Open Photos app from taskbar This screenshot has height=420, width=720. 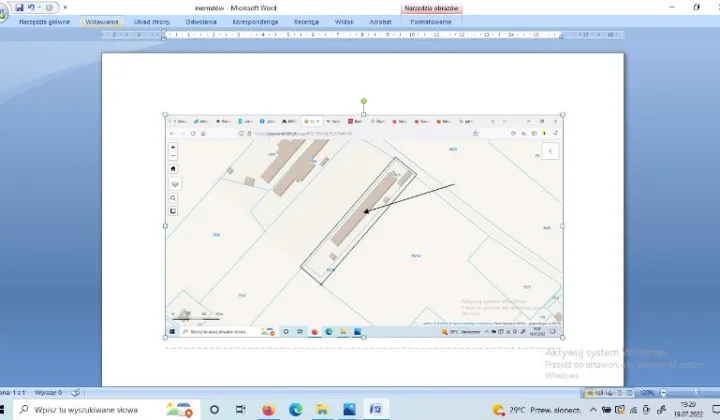349,409
